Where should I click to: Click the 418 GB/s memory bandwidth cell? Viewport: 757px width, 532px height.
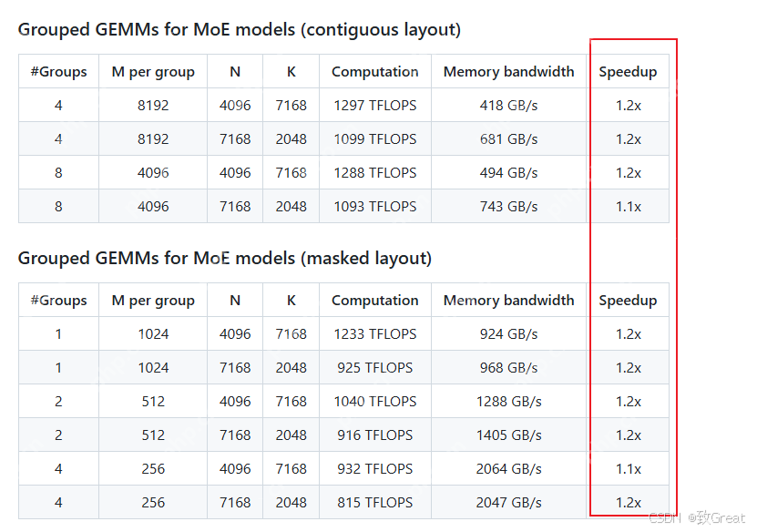[x=508, y=106]
